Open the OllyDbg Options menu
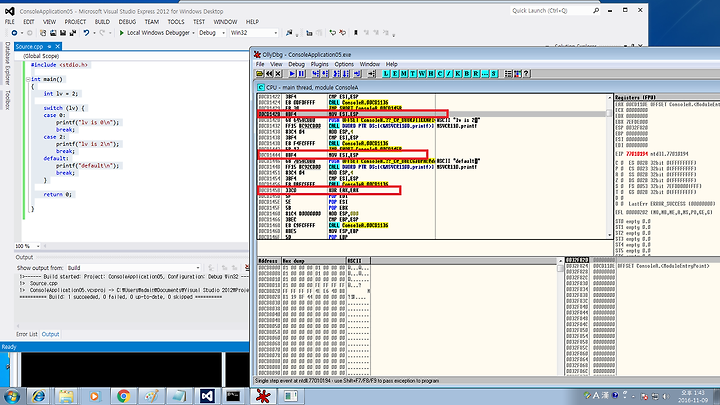The width and height of the screenshot is (720, 405). pos(344,64)
